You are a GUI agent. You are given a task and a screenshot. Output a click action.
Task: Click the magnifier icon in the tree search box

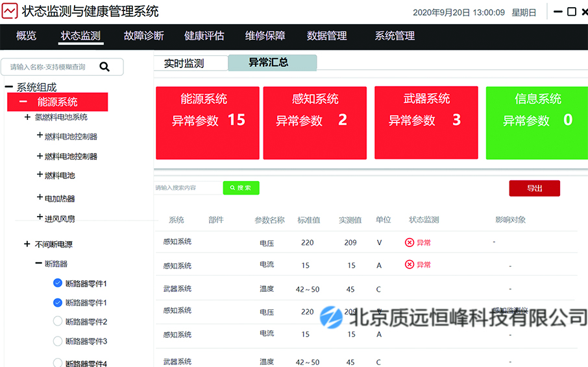tap(104, 67)
